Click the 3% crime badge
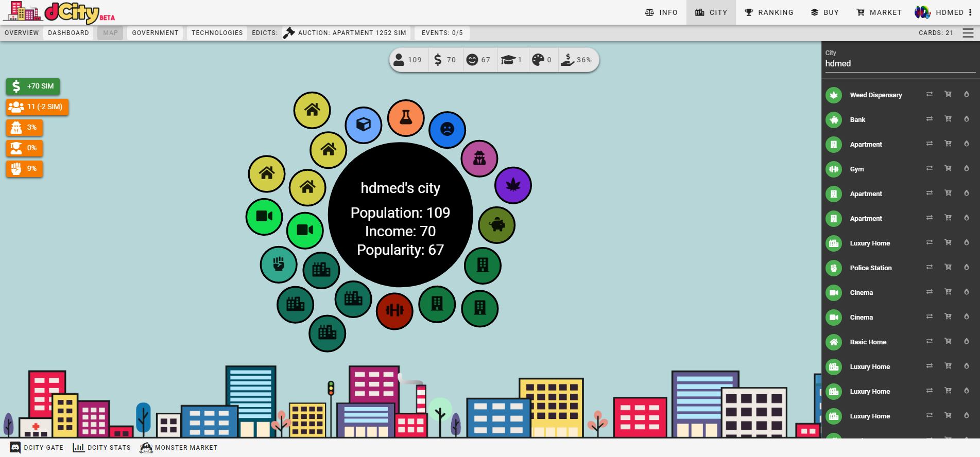The height and width of the screenshot is (457, 980). (24, 128)
